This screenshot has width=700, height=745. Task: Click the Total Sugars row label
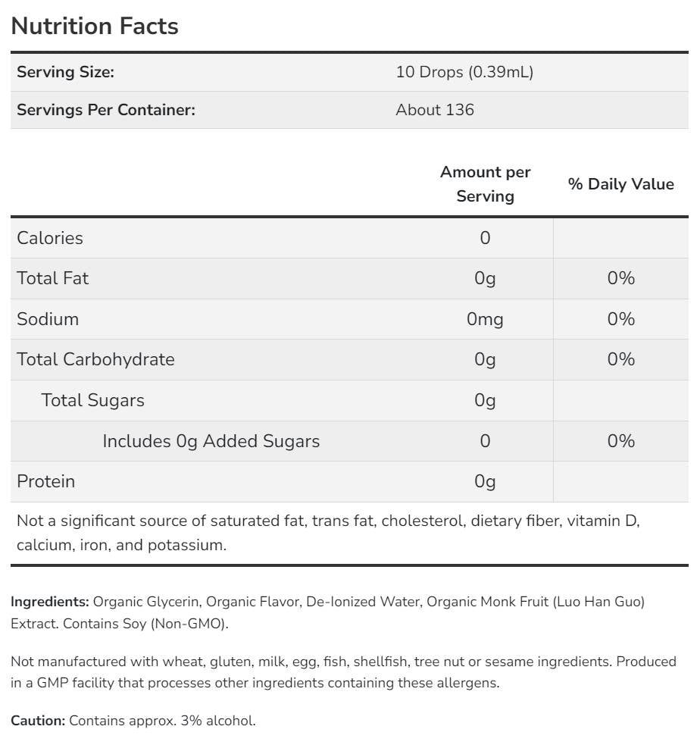[92, 400]
